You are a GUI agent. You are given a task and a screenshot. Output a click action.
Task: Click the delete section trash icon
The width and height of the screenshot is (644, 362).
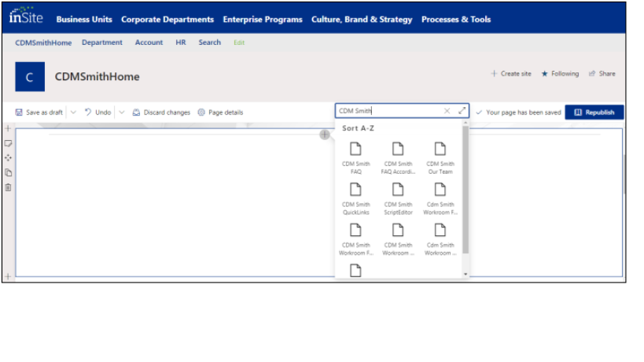(8, 187)
